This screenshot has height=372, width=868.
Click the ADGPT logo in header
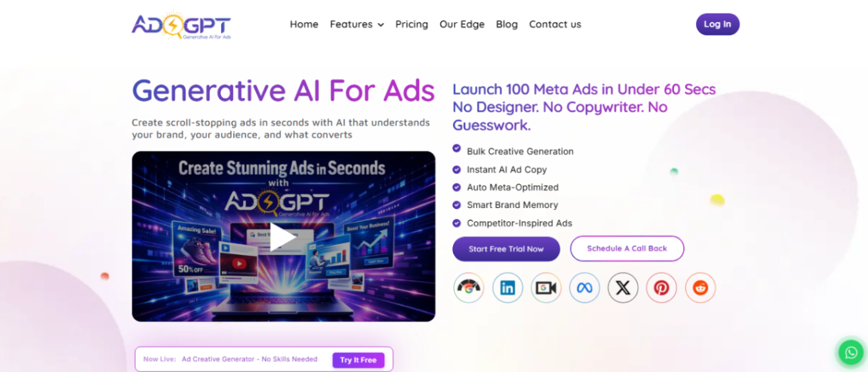tap(181, 25)
